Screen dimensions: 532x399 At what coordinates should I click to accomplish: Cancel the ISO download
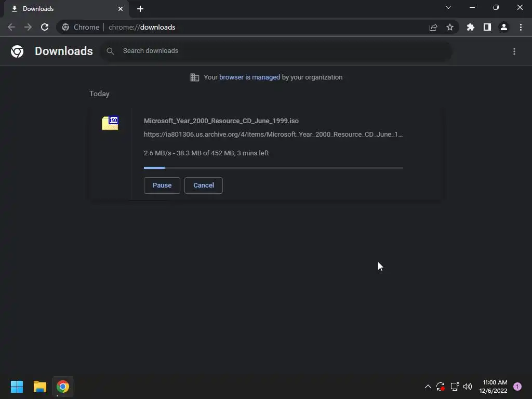point(204,185)
